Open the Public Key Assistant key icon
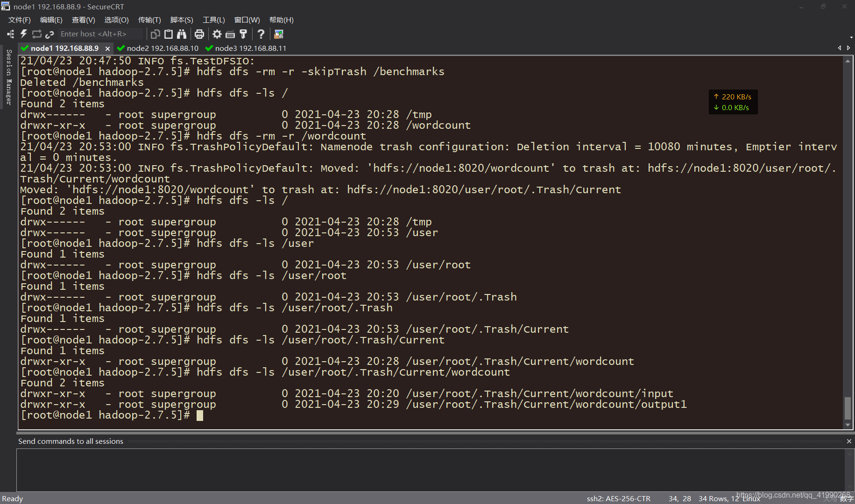Viewport: 855px width, 504px height. click(243, 34)
